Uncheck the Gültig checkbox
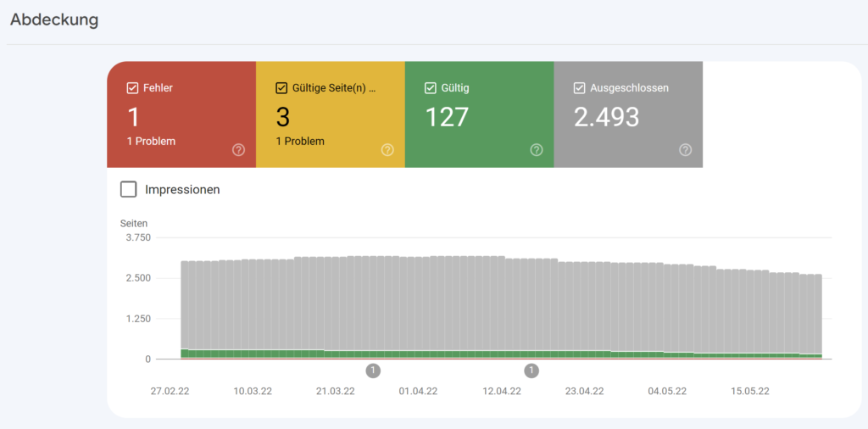The image size is (868, 429). pos(430,88)
